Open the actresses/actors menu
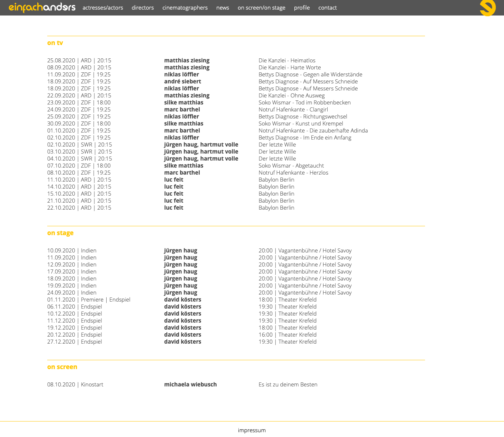Screen dimensions: 504x437 [x=103, y=8]
